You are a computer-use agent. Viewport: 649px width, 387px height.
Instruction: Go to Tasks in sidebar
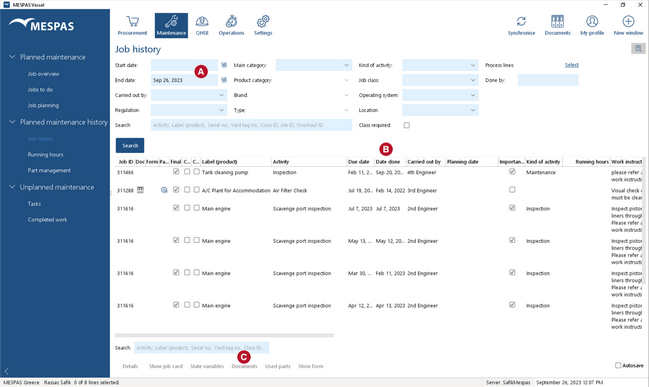(x=34, y=204)
